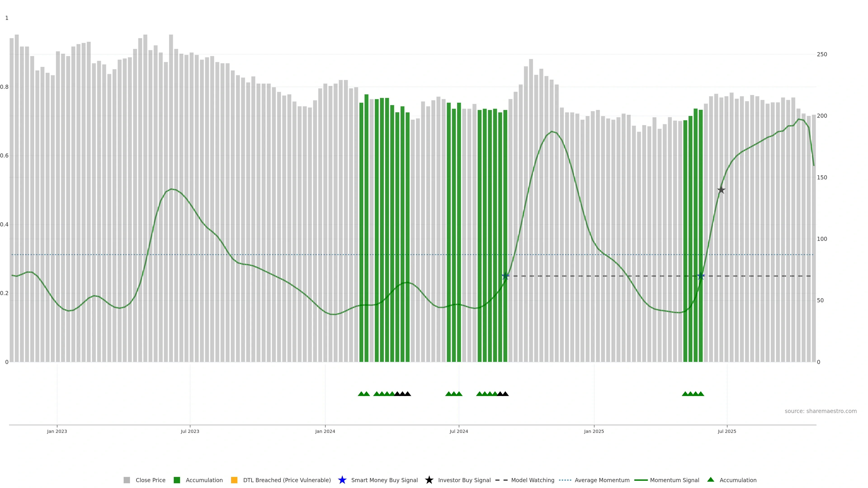Click the Jan 2025 axis label

coord(594,431)
